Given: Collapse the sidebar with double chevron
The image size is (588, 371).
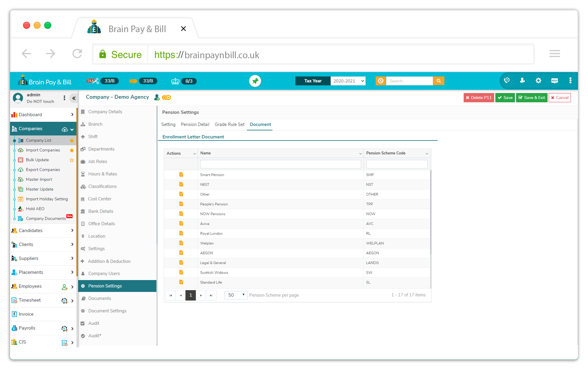Looking at the screenshot, I should click(74, 98).
